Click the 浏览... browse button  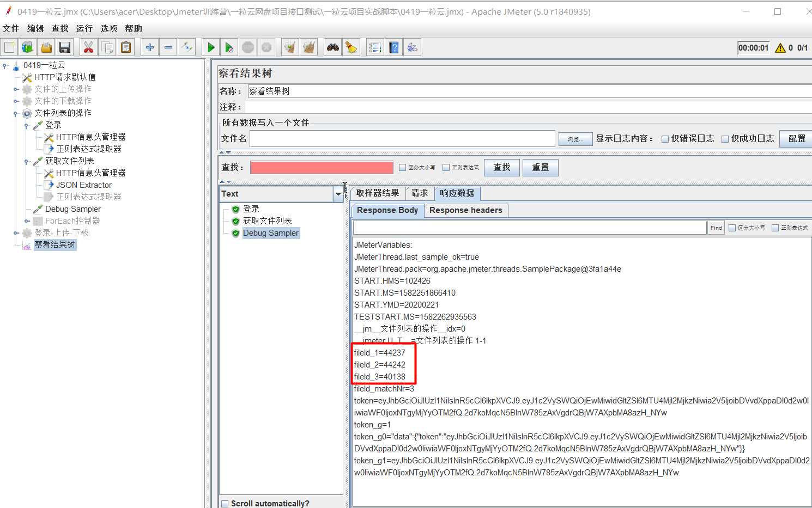(575, 139)
